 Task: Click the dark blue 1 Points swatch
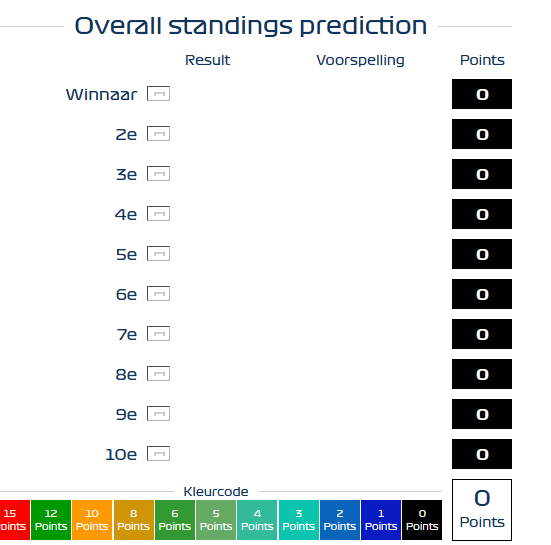point(381,520)
